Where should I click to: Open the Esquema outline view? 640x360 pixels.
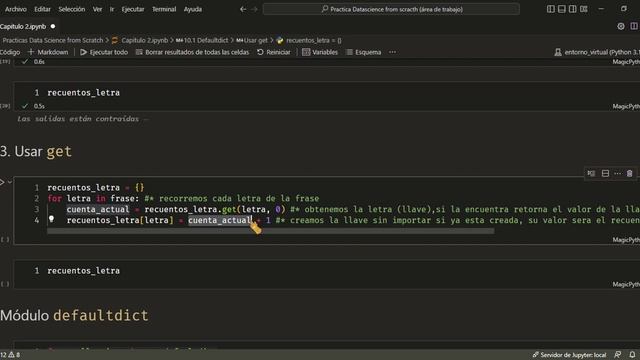364,52
